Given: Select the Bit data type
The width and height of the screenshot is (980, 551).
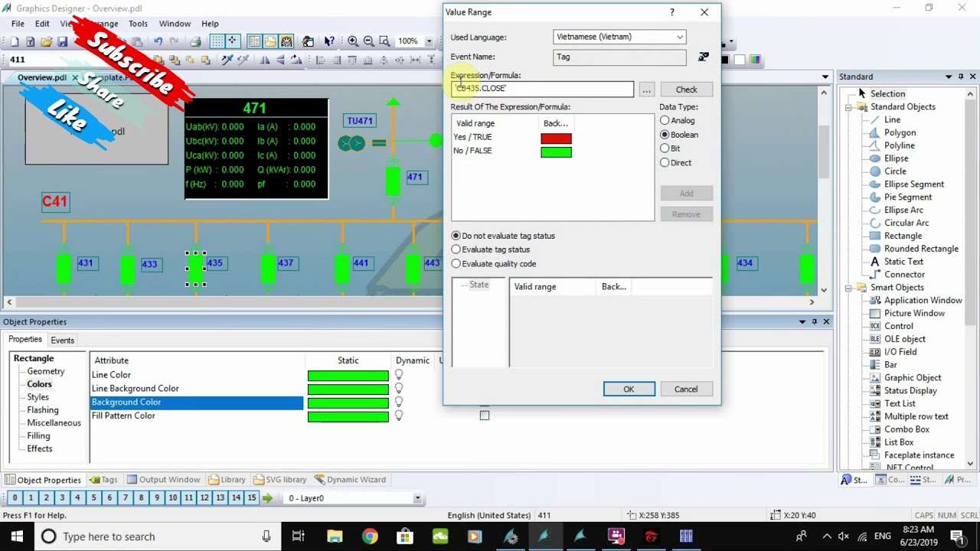Looking at the screenshot, I should 665,148.
